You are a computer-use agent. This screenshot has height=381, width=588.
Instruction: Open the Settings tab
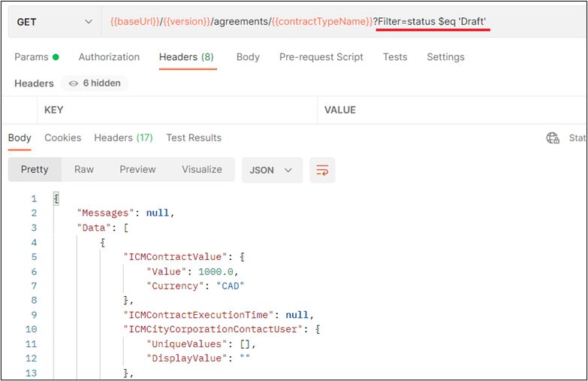[x=445, y=57]
